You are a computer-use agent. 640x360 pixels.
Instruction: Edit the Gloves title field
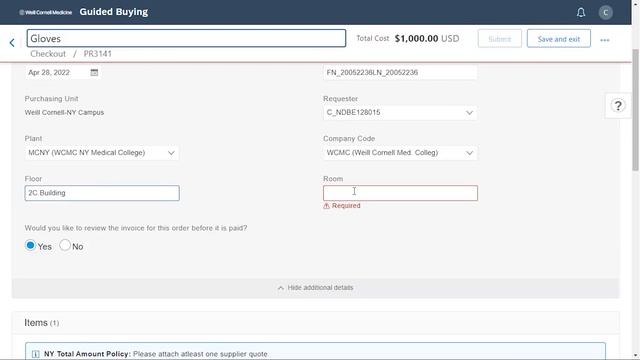click(x=187, y=38)
